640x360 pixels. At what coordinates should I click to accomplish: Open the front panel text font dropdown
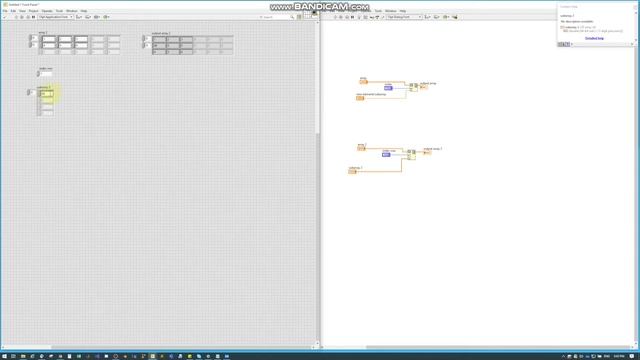56,17
